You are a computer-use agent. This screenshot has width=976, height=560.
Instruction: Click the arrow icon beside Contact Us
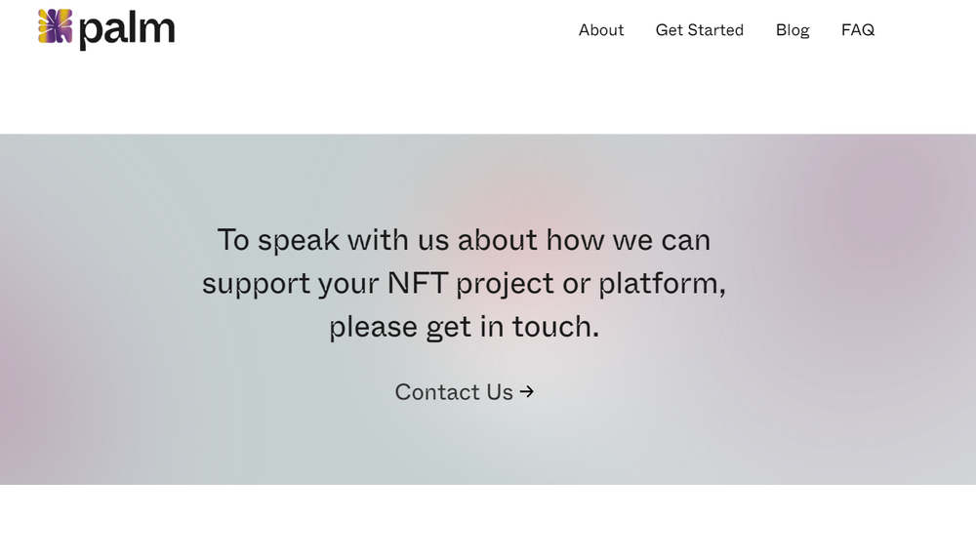point(527,391)
